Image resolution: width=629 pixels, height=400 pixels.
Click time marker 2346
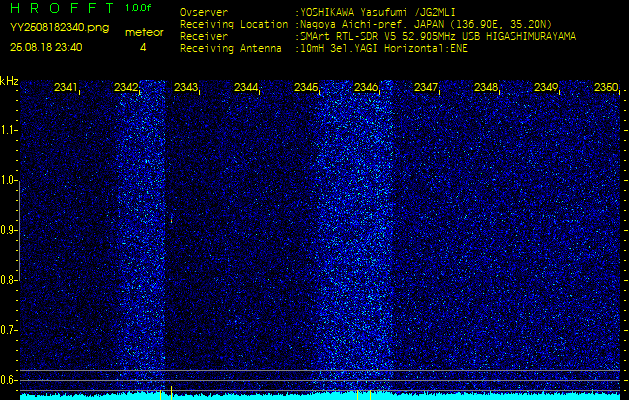pos(365,87)
